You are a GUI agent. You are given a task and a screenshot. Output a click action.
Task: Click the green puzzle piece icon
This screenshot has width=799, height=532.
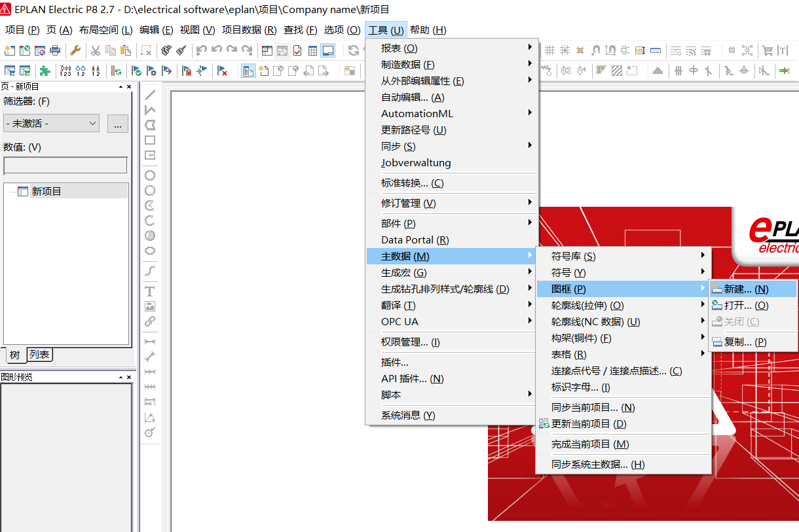pos(45,71)
